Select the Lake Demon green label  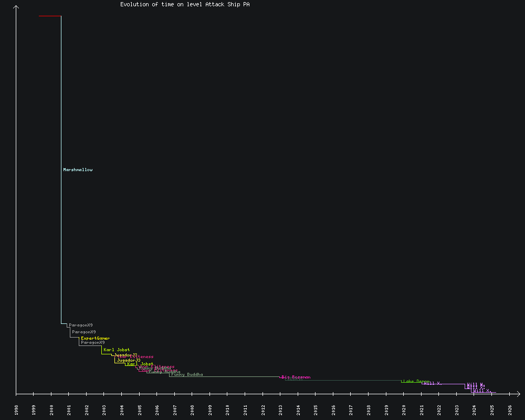[x=416, y=381]
